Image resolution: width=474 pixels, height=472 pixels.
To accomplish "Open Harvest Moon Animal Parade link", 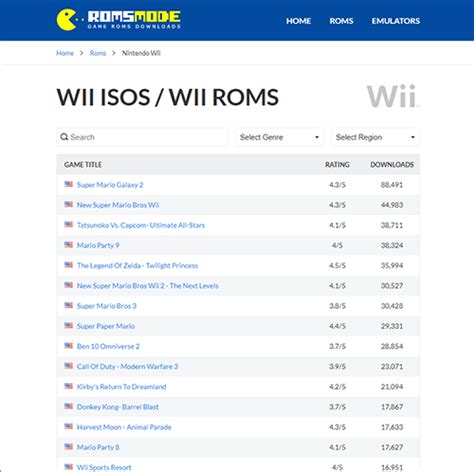I will 124,427.
